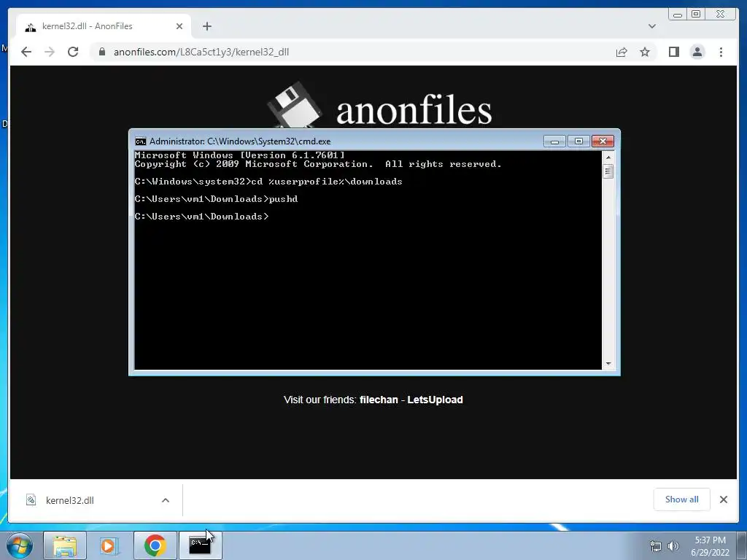Open network tray icon
747x560 pixels.
[656, 546]
